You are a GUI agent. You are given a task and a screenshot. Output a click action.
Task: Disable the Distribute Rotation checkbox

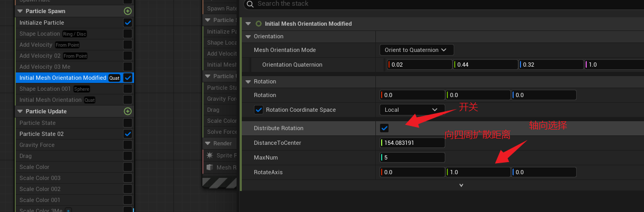point(384,129)
